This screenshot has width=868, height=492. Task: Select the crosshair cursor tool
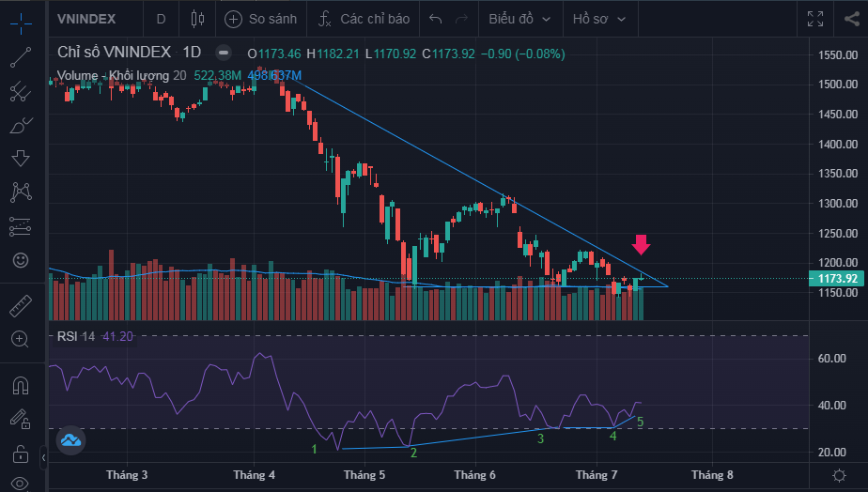(x=21, y=20)
